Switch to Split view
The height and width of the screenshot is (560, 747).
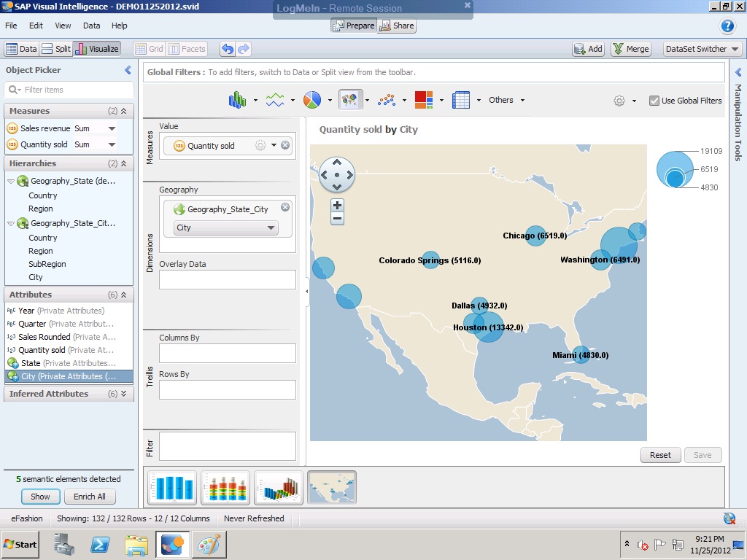[55, 49]
